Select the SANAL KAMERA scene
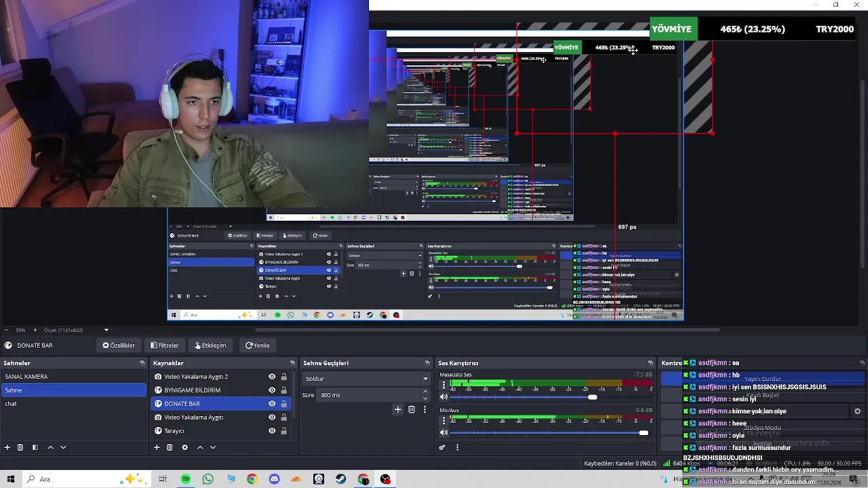 pos(73,376)
